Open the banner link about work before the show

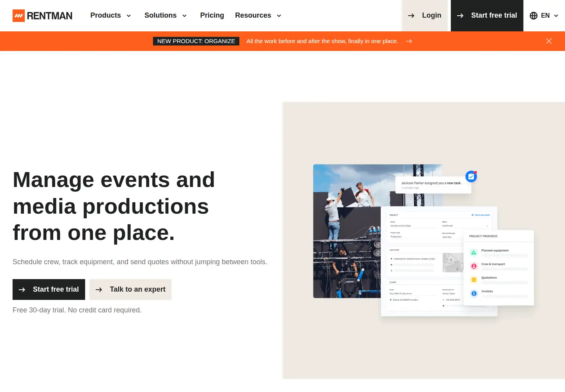coord(322,41)
